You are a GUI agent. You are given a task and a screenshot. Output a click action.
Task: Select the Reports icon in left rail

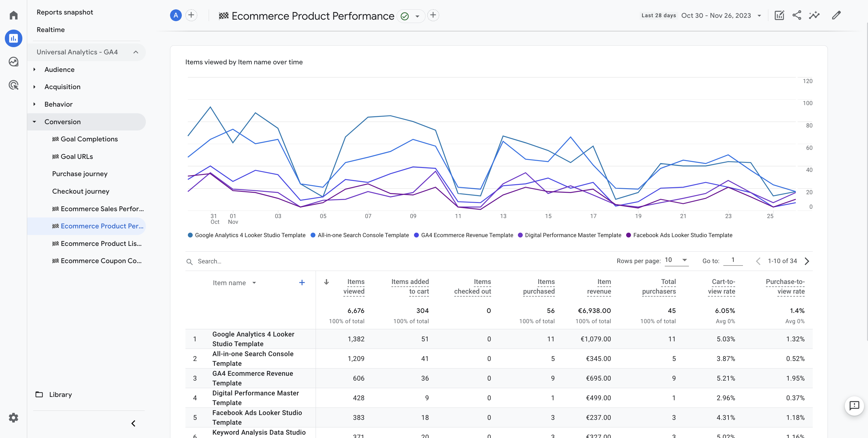[14, 38]
